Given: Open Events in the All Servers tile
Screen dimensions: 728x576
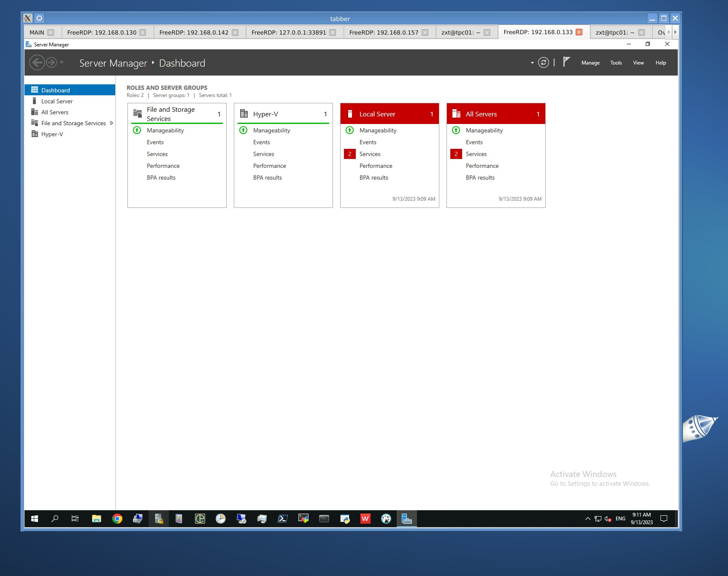Looking at the screenshot, I should pyautogui.click(x=474, y=142).
